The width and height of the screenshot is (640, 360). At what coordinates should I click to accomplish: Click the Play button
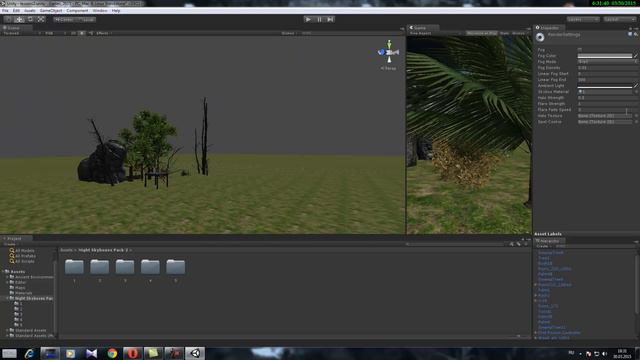click(x=308, y=19)
